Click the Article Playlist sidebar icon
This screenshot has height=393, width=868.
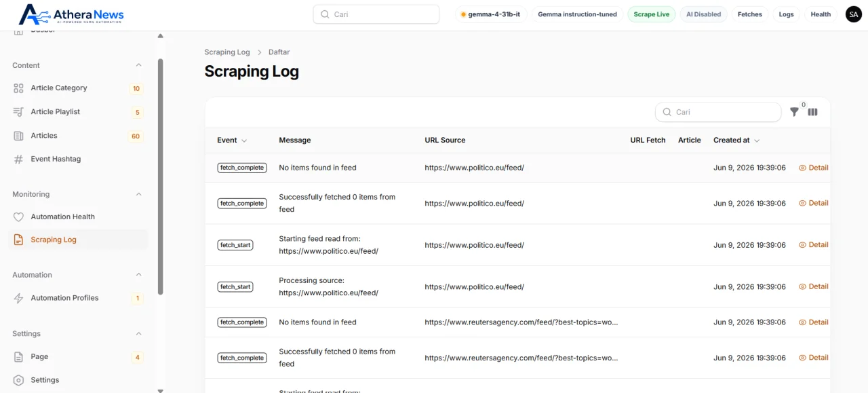coord(18,112)
